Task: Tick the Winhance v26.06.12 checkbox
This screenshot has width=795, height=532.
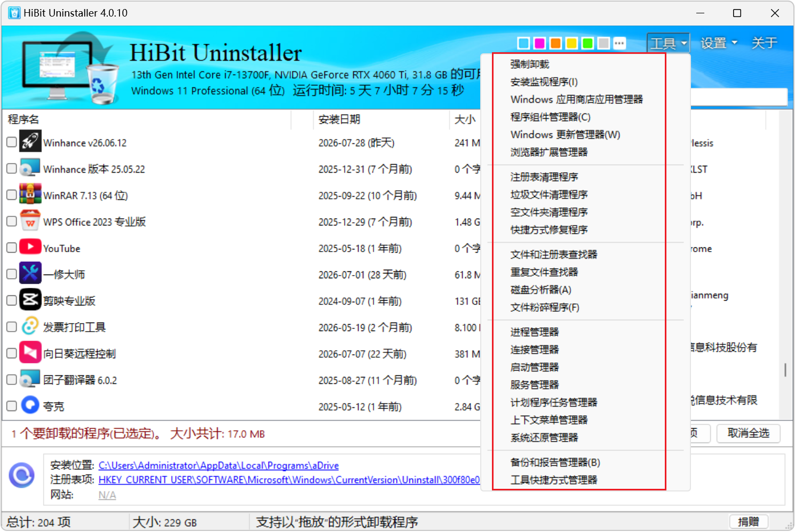Action: [x=12, y=142]
